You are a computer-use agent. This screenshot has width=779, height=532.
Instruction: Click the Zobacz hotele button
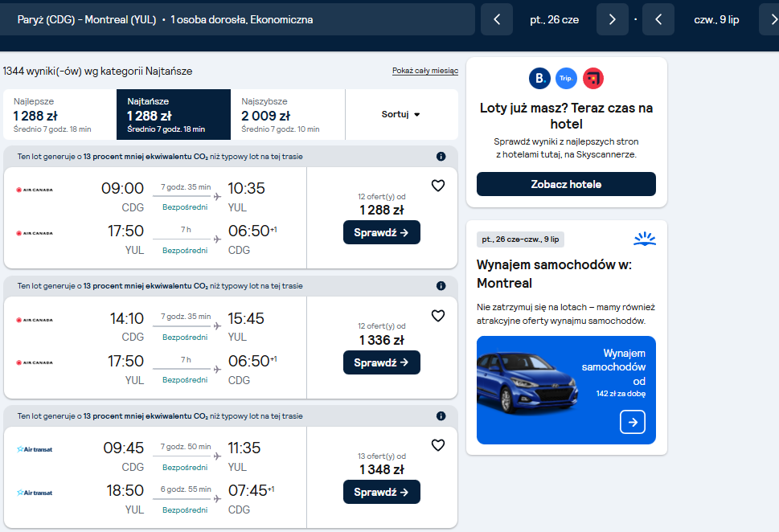click(x=566, y=184)
